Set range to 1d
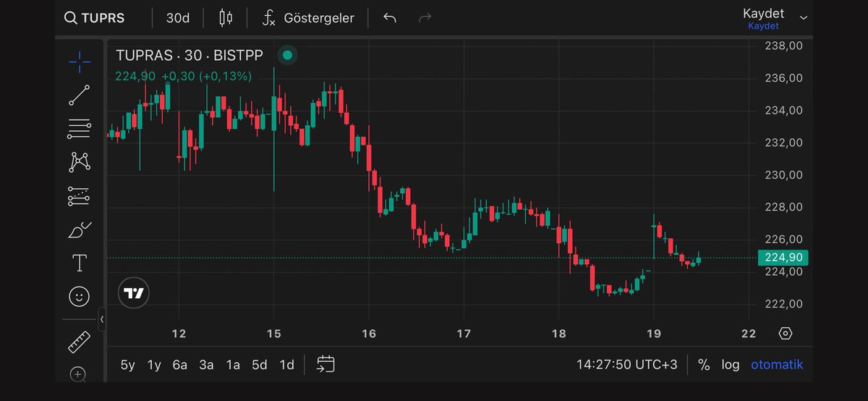The image size is (868, 401). click(x=286, y=365)
